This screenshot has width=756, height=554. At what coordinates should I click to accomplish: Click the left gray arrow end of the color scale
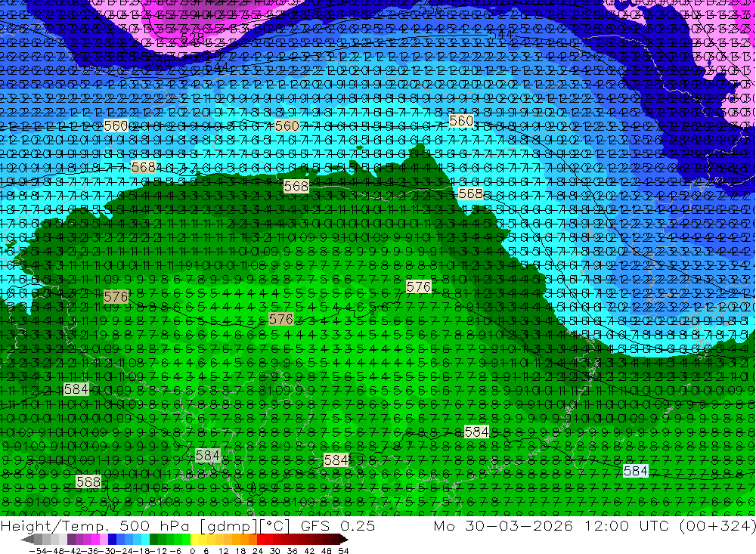(27, 540)
